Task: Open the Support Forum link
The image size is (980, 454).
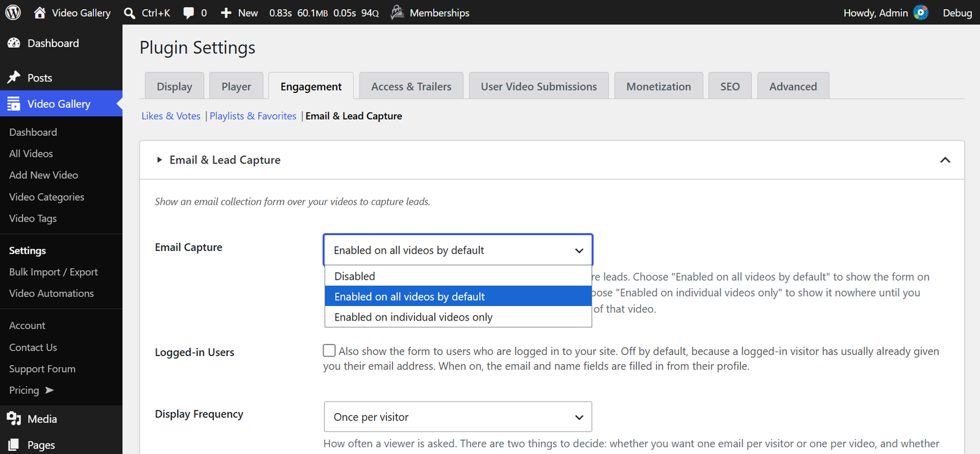Action: pyautogui.click(x=42, y=368)
